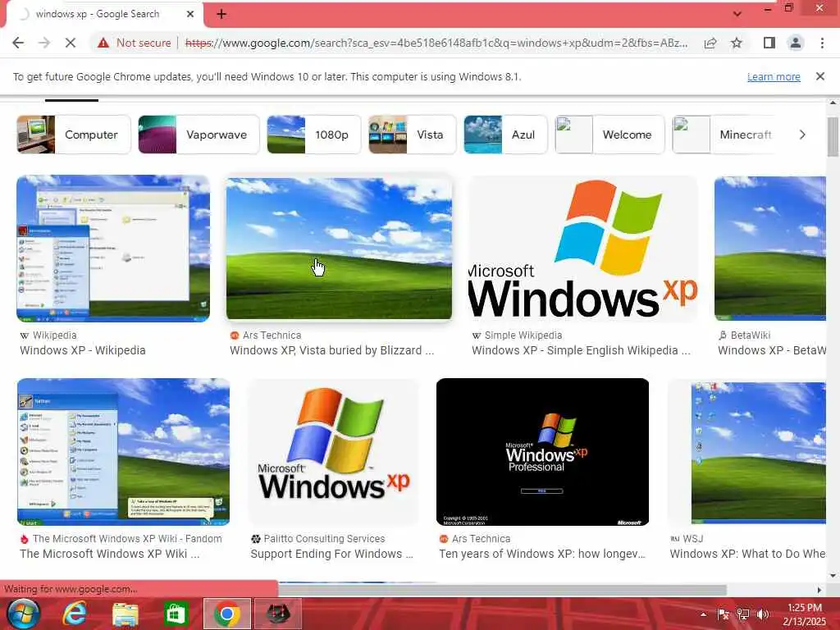Open the Ars Technica Bliss hill thumbnail
840x630 pixels.
point(339,248)
